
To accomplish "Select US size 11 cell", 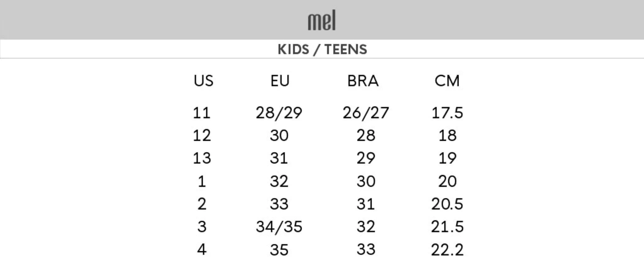I will 202,113.
